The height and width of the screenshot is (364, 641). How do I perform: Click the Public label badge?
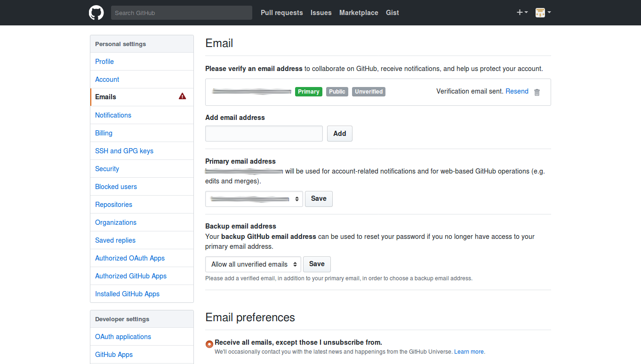pyautogui.click(x=337, y=92)
